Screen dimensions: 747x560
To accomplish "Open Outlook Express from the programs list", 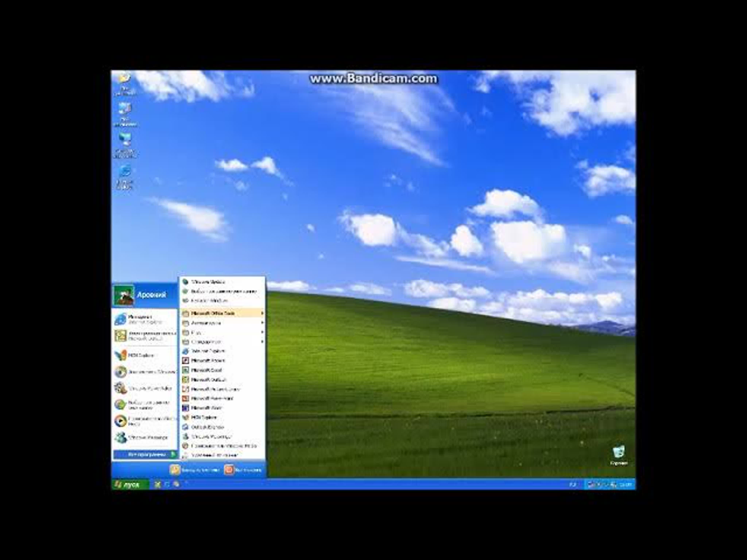I will coord(222,427).
